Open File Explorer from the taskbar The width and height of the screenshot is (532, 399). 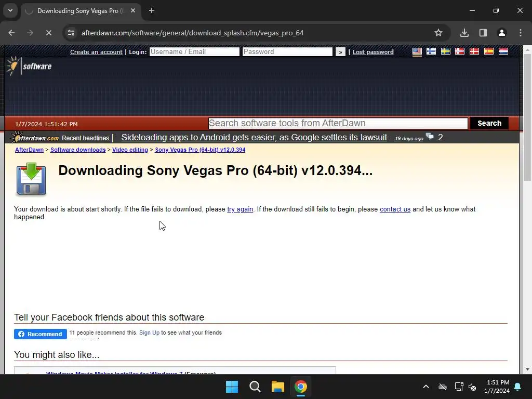(x=278, y=387)
